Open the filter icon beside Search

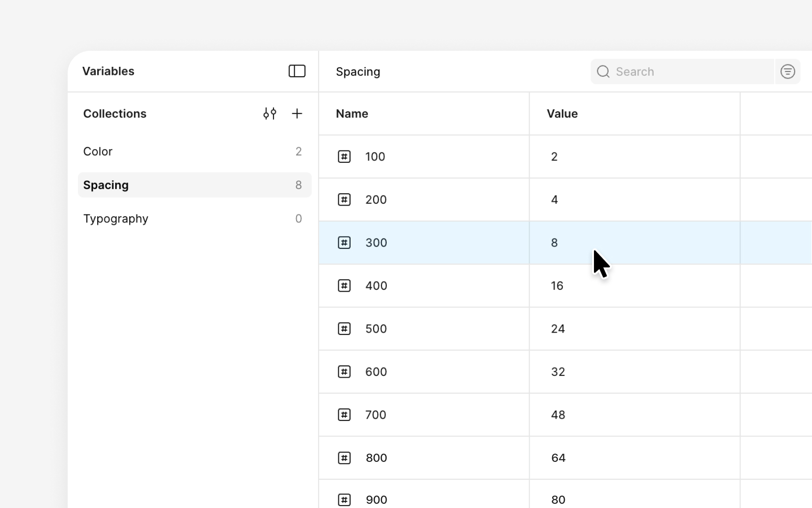coord(788,71)
